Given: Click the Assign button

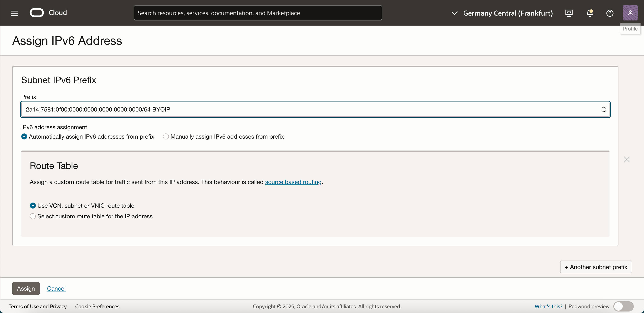Looking at the screenshot, I should [x=26, y=288].
